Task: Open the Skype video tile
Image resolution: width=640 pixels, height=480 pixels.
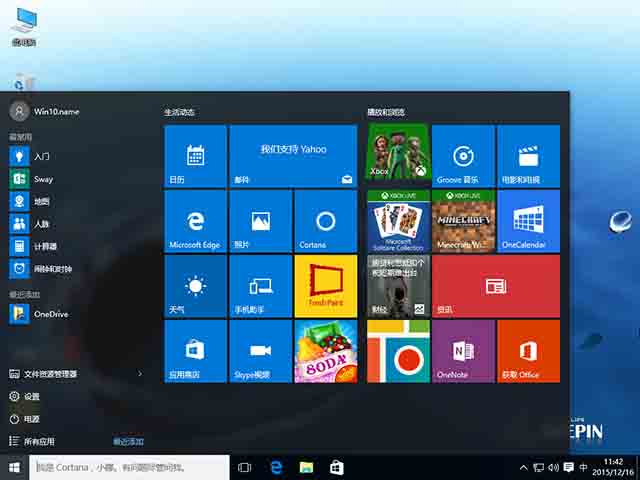Action: pyautogui.click(x=260, y=352)
